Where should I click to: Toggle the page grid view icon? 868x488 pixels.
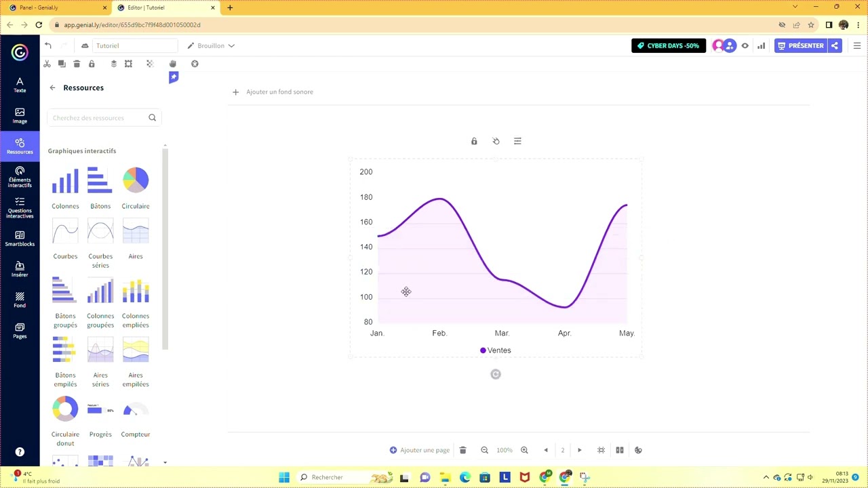619,450
